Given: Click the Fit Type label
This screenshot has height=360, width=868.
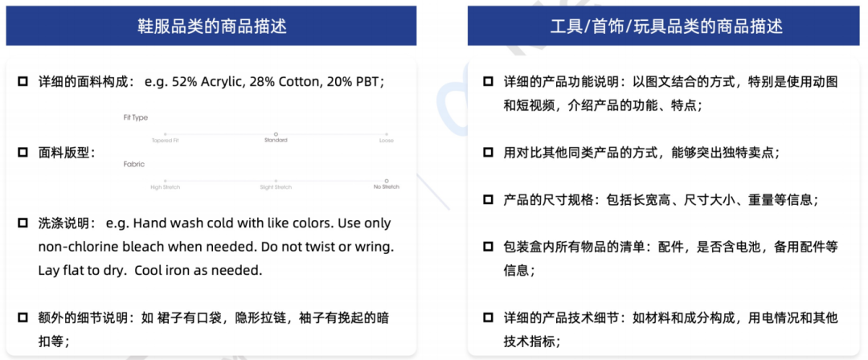Looking at the screenshot, I should 135,117.
